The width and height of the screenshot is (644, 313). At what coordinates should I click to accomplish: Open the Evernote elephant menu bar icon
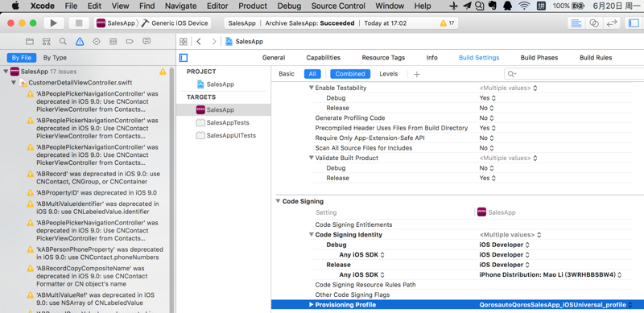tap(492, 6)
